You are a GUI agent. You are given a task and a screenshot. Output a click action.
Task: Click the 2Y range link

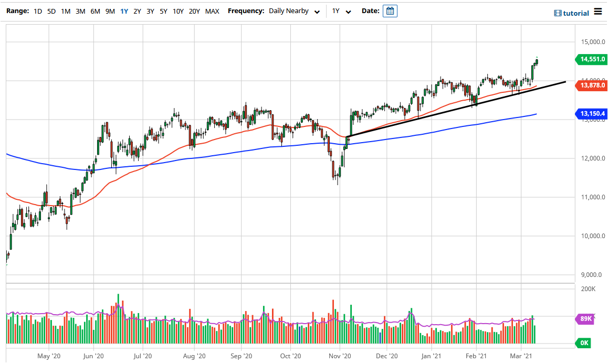pyautogui.click(x=137, y=10)
